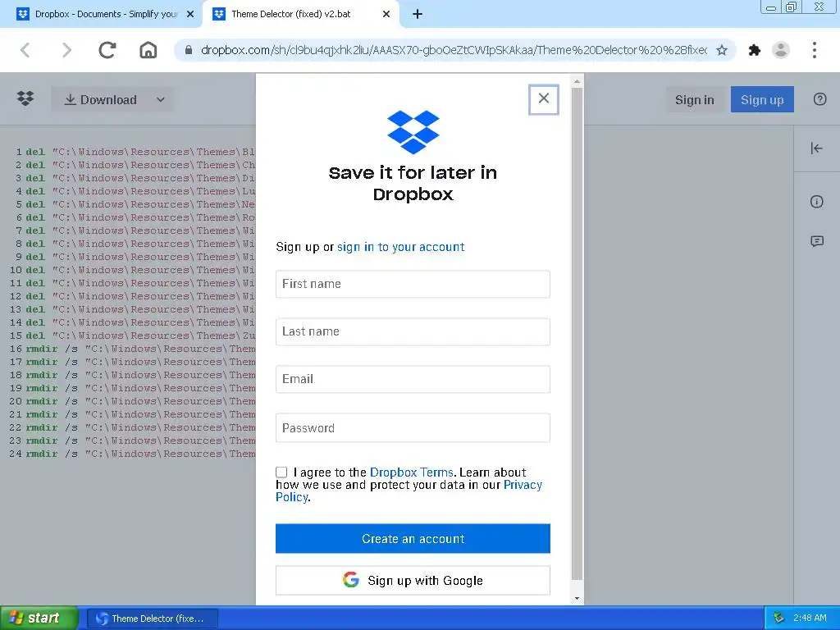Click the address bar URL
Viewport: 840px width, 630px height.
click(x=453, y=50)
